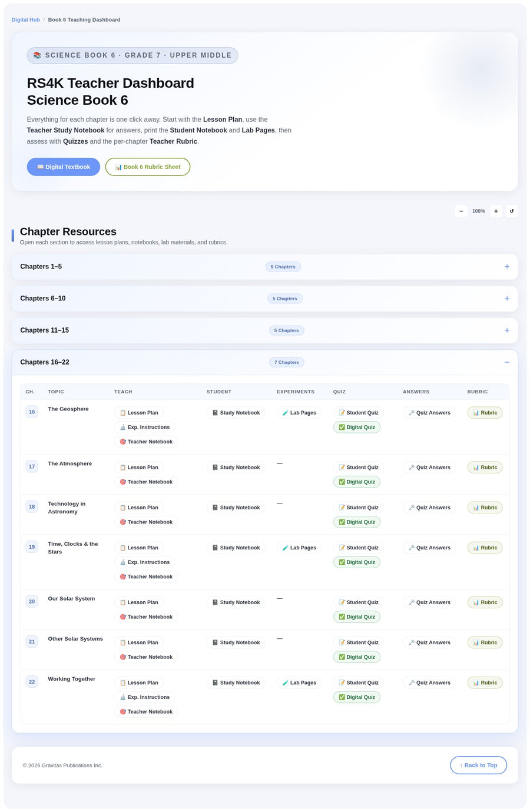Image resolution: width=530 pixels, height=812 pixels.
Task: Open Student Quiz for chapter 22
Action: pyautogui.click(x=359, y=682)
